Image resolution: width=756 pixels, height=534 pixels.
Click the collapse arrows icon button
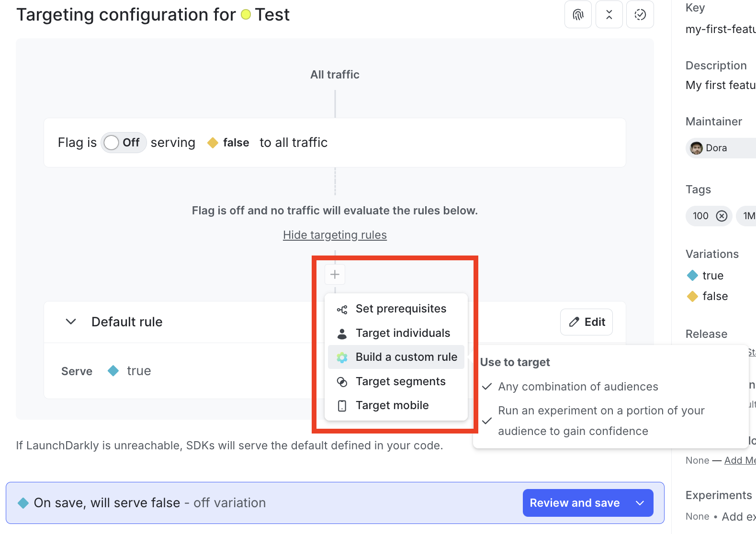point(609,15)
